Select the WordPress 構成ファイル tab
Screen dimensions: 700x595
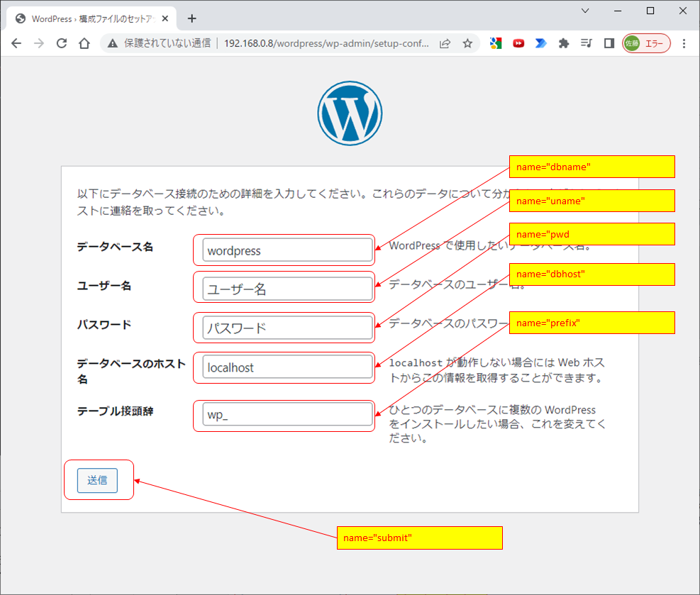click(x=92, y=18)
